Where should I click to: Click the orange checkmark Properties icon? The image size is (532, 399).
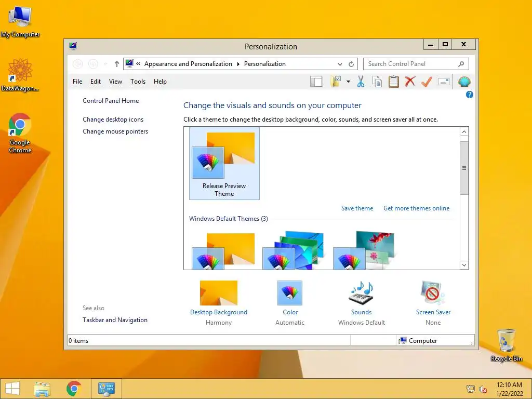point(427,82)
